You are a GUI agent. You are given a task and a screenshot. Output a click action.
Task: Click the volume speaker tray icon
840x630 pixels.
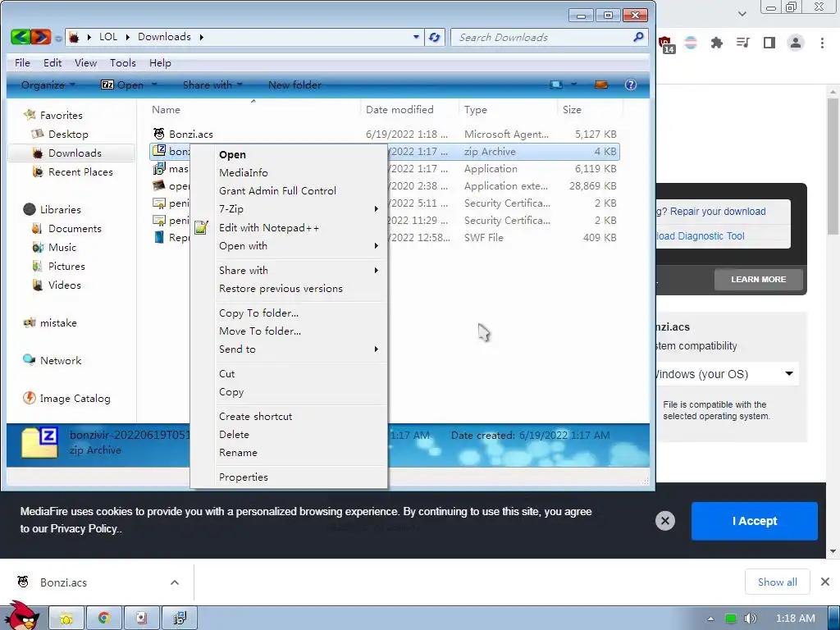coord(751,619)
